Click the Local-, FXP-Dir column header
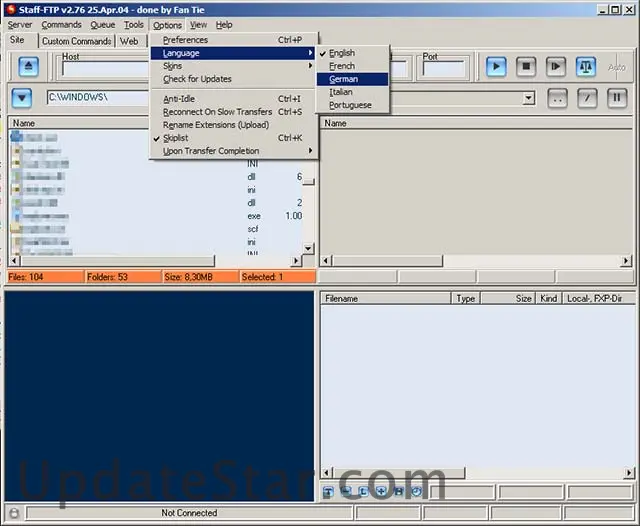 (x=599, y=299)
